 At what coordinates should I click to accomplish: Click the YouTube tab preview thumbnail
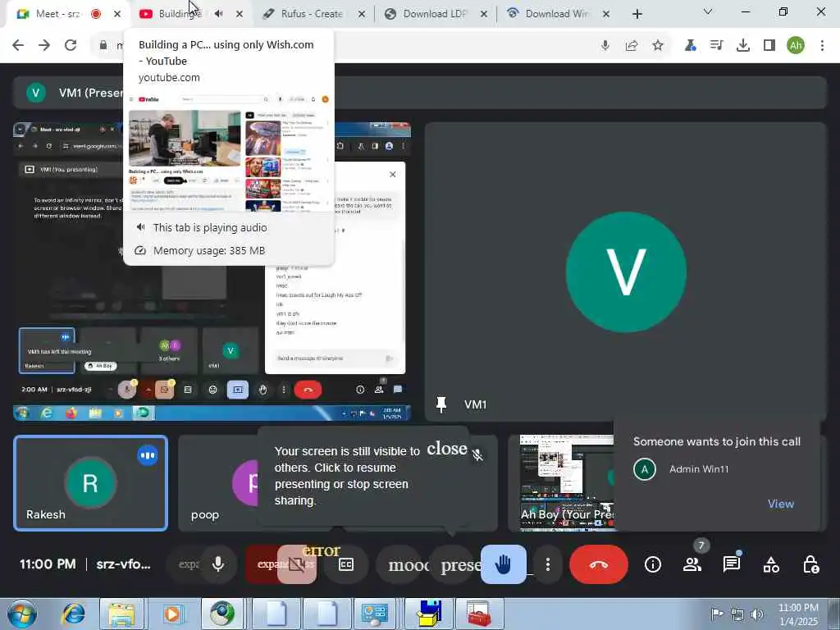[x=229, y=153]
